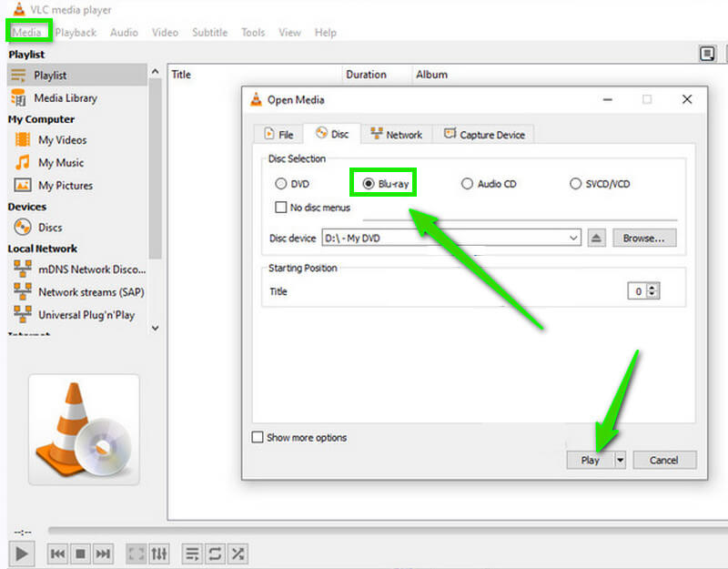Open the Video menu
This screenshot has height=569, width=728.
[x=165, y=33]
